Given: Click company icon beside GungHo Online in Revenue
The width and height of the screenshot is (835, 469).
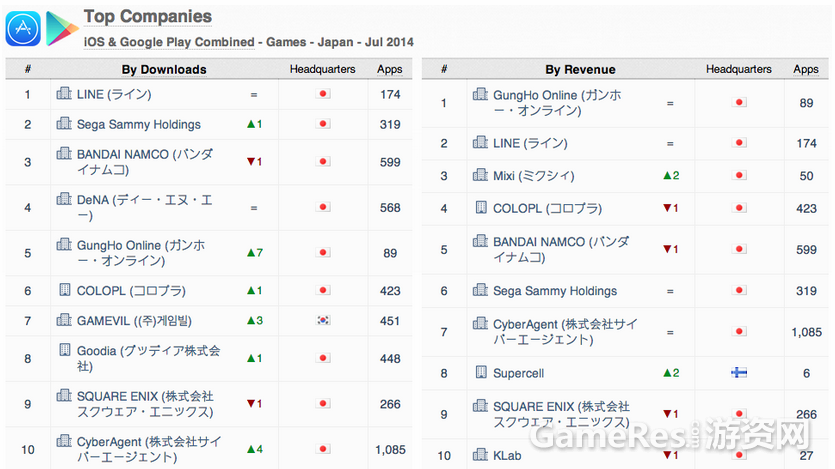Looking at the screenshot, I should (x=480, y=94).
